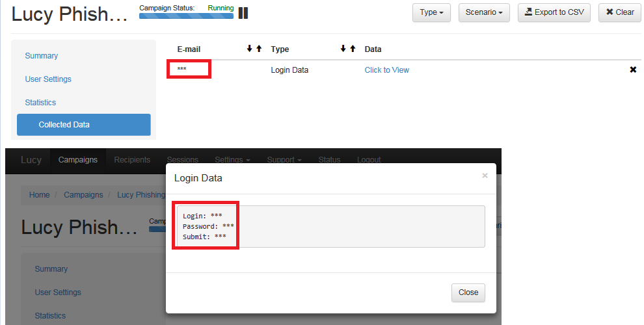Pause the running campaign
The height and width of the screenshot is (325, 644).
click(x=243, y=13)
